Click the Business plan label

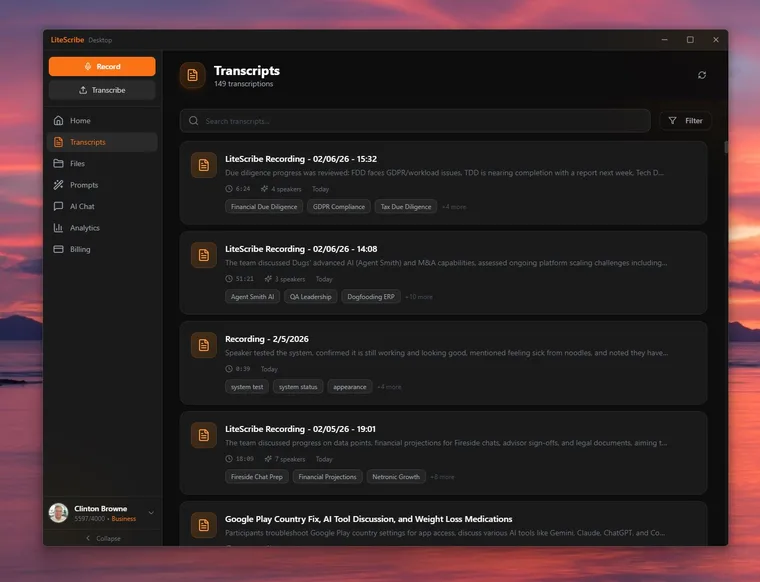(124, 519)
